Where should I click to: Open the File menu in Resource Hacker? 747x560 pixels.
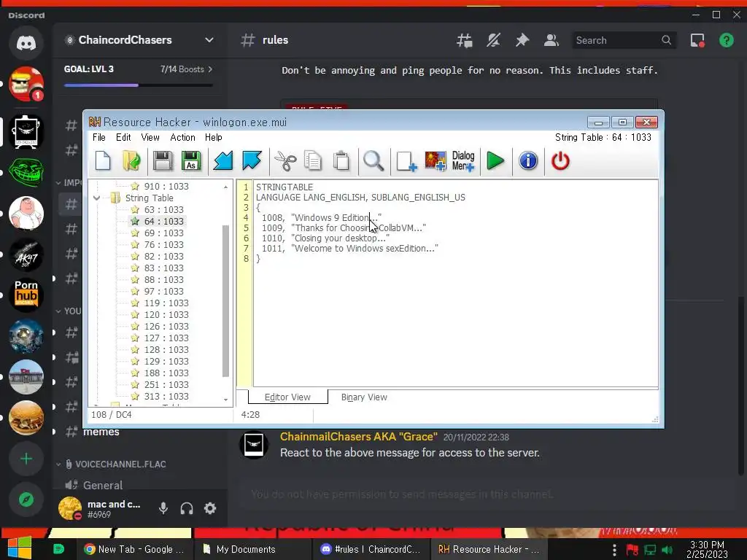[99, 138]
